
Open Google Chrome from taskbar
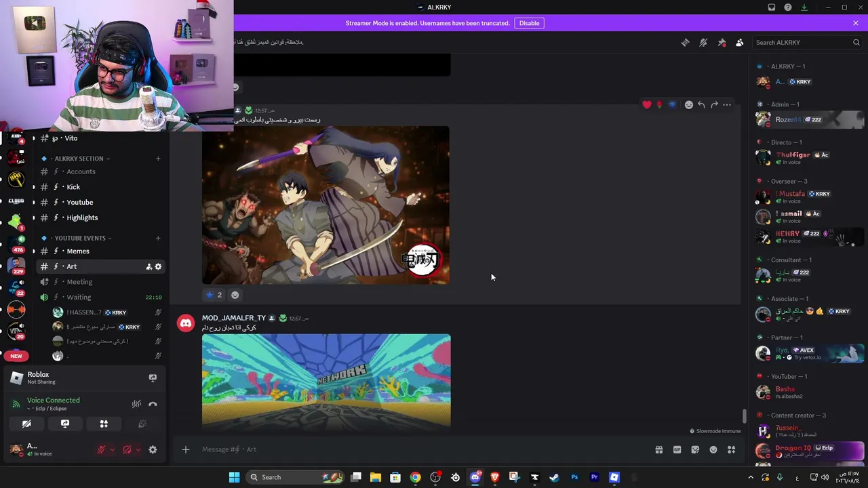(x=415, y=477)
